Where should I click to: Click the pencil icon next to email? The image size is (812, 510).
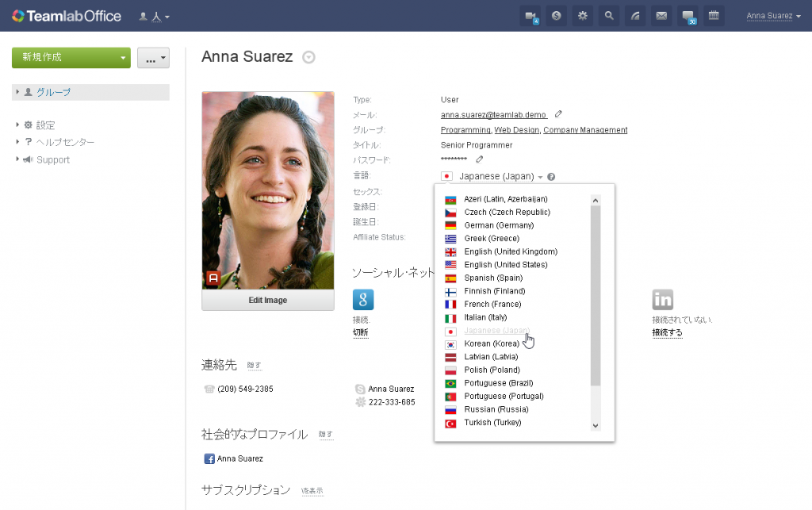557,114
